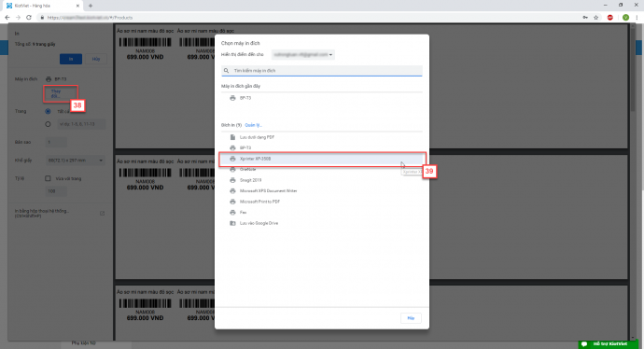Bookmark page with the star icon

click(x=596, y=17)
